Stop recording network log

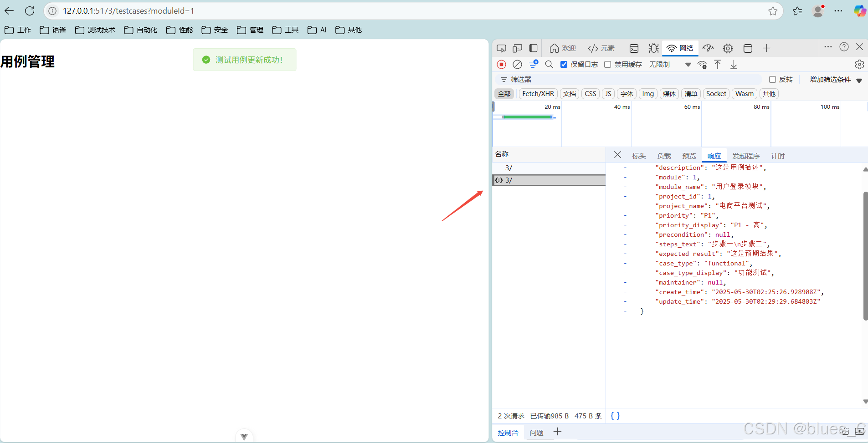[501, 65]
